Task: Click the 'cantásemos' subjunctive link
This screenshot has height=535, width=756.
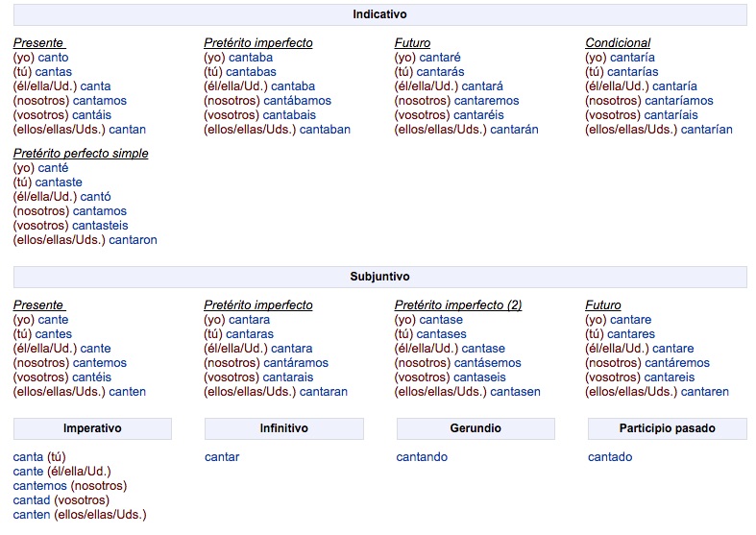Action: [487, 363]
